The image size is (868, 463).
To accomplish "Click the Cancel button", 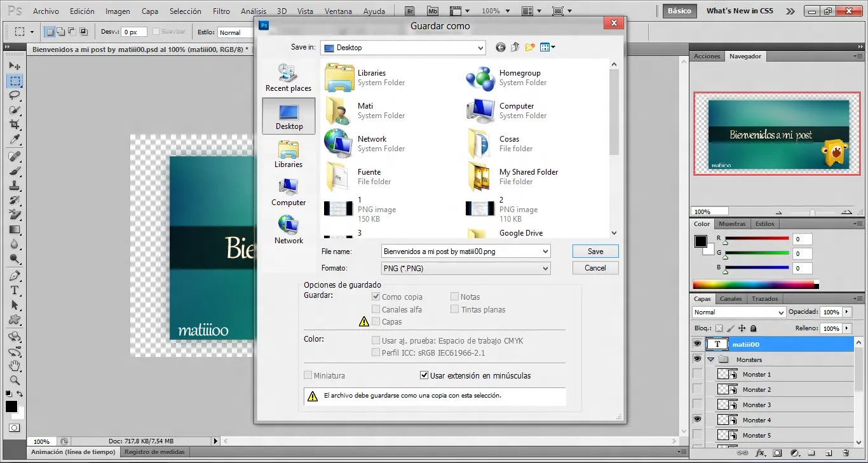I will (595, 268).
